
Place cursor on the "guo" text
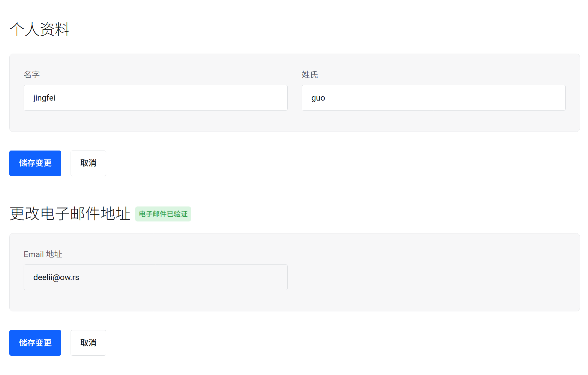[x=318, y=98]
